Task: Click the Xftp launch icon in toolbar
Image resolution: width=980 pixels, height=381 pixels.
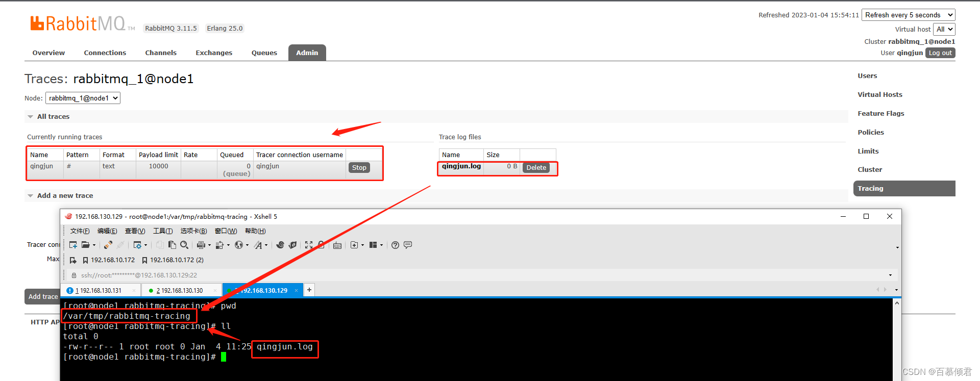Action: pos(292,245)
